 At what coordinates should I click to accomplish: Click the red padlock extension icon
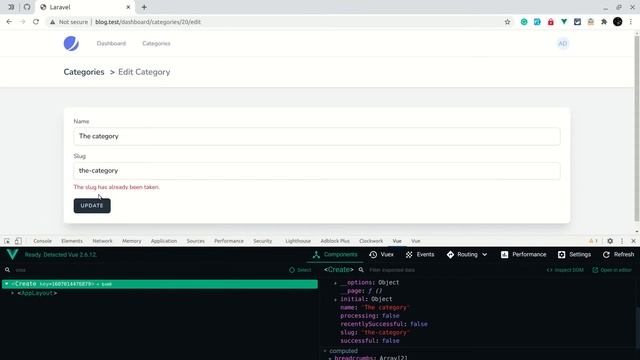[551, 22]
